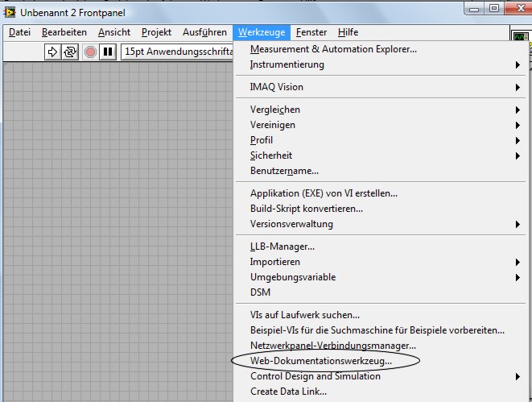Viewport: 532px width, 402px height.
Task: Select the DSM menu entry
Action: click(x=381, y=292)
